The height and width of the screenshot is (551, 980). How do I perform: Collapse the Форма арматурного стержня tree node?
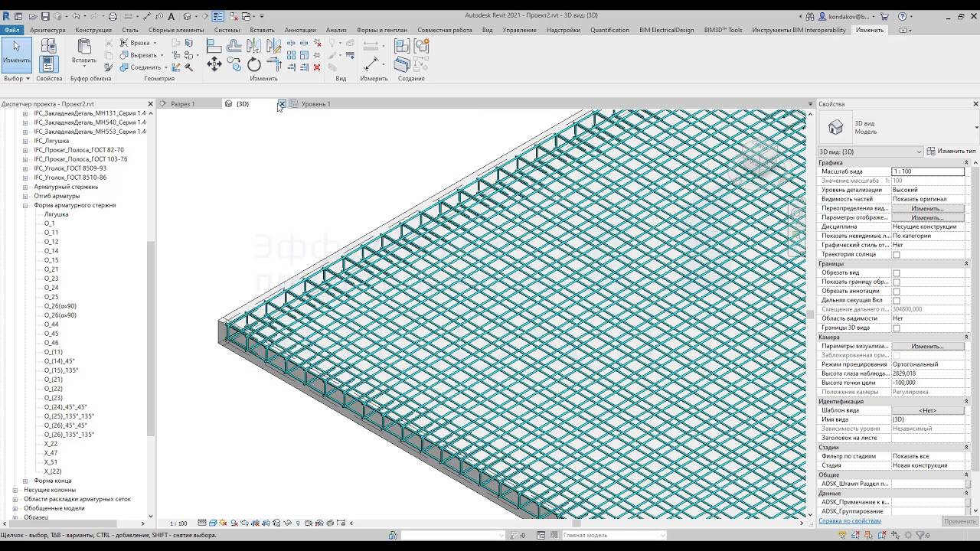(x=25, y=205)
